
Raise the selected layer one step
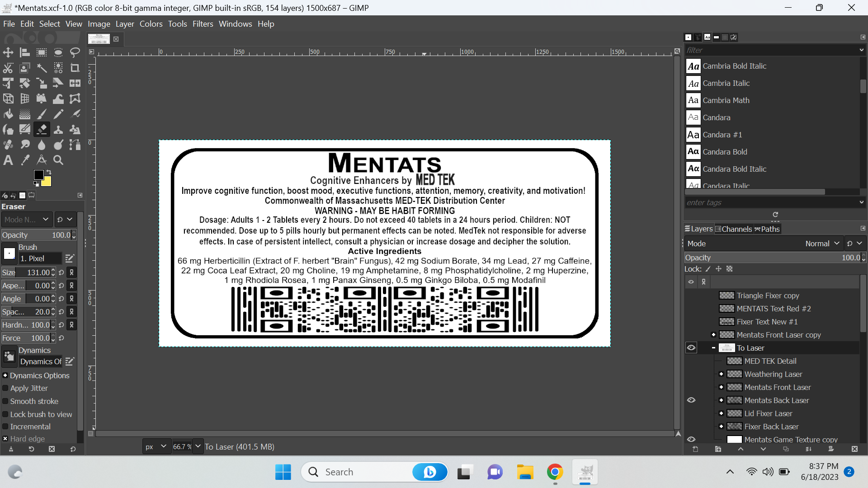(x=741, y=449)
